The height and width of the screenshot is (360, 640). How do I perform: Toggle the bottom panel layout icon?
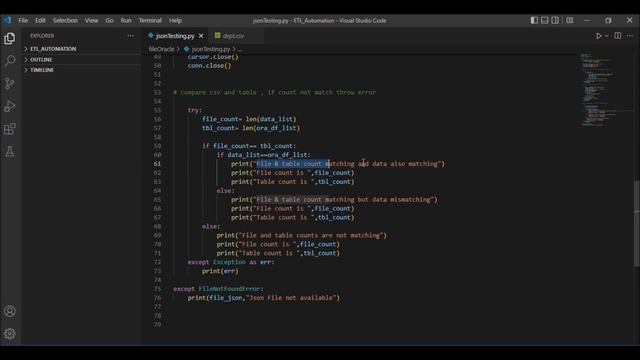pos(544,20)
